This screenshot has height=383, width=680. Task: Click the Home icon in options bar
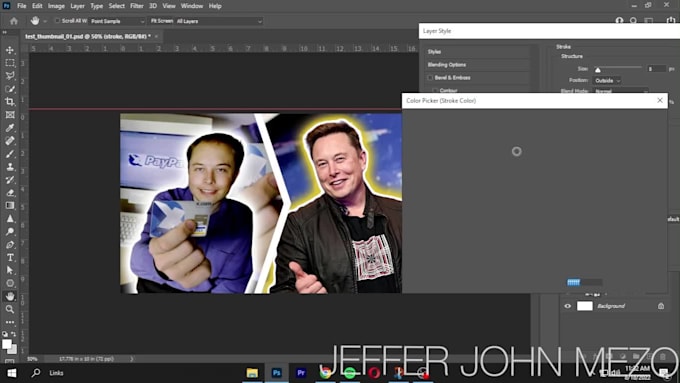14,21
